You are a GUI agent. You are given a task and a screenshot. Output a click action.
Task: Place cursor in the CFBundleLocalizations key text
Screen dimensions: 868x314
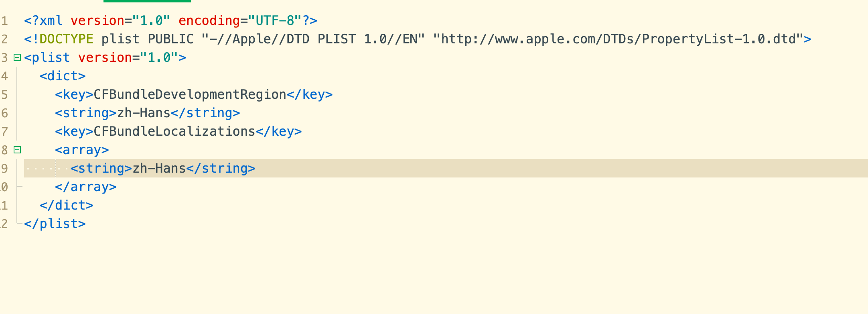pos(174,131)
